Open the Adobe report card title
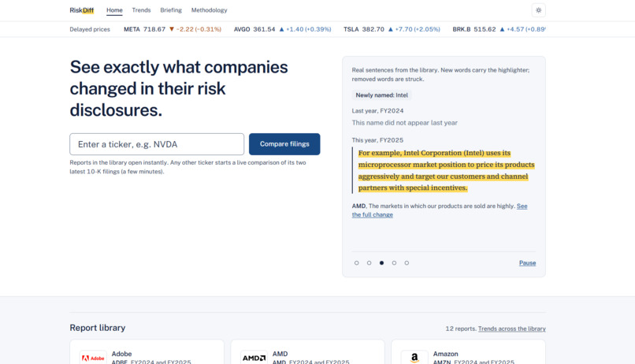This screenshot has height=364, width=635. tap(121, 354)
